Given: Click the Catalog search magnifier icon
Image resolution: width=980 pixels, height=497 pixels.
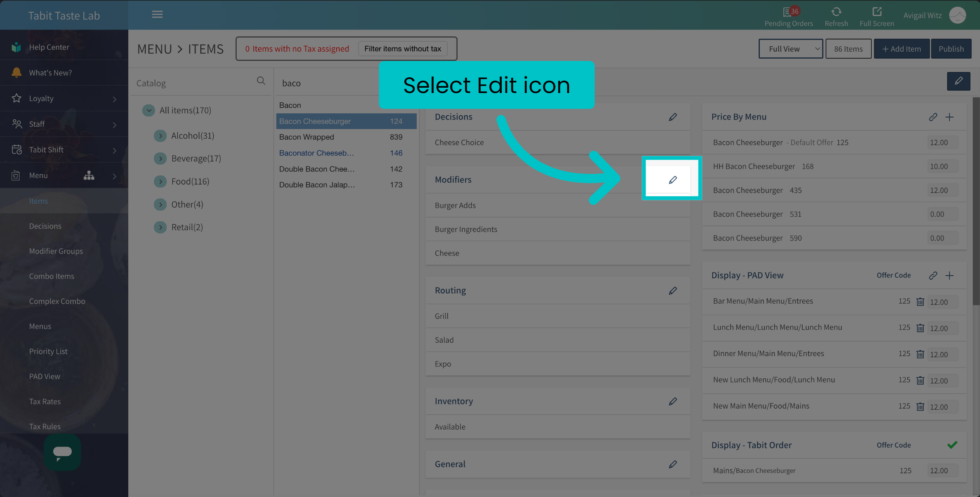Looking at the screenshot, I should tap(261, 81).
